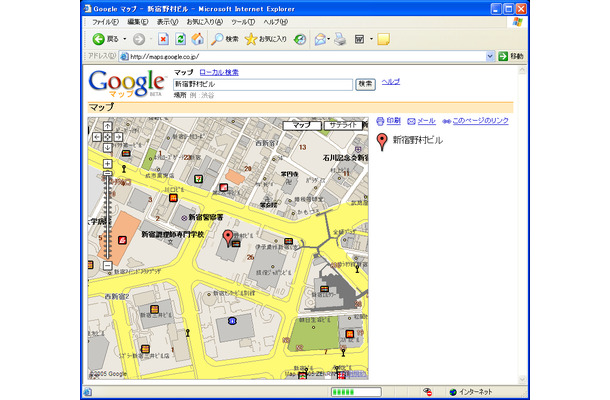Go back with the 戻る button
This screenshot has height=400, width=610.
(105, 39)
